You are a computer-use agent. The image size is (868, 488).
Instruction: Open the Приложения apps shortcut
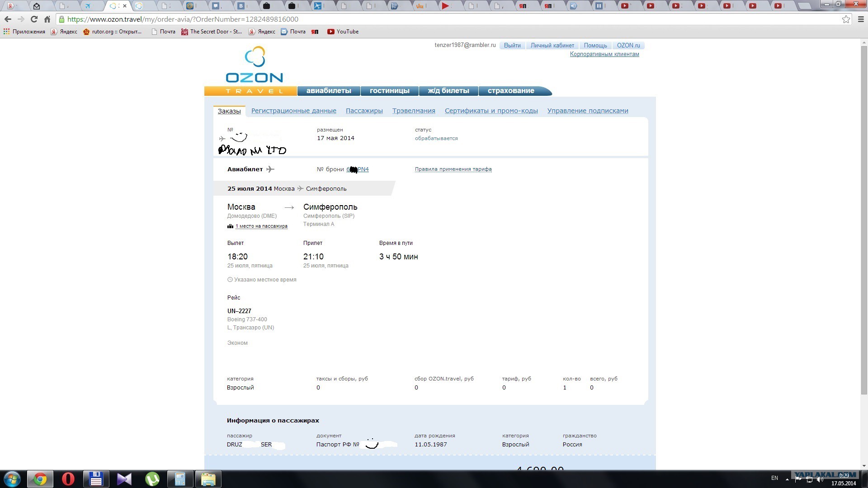[24, 32]
